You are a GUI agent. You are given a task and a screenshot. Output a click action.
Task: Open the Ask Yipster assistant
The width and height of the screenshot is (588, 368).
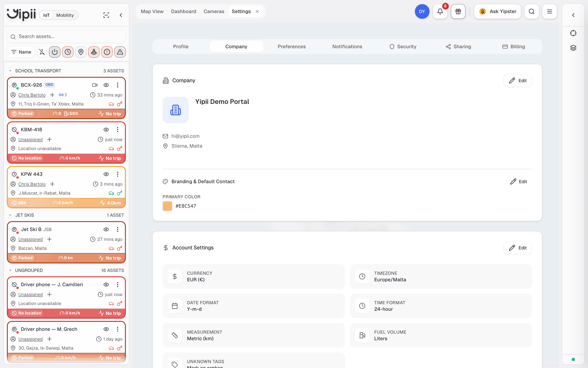coord(497,11)
